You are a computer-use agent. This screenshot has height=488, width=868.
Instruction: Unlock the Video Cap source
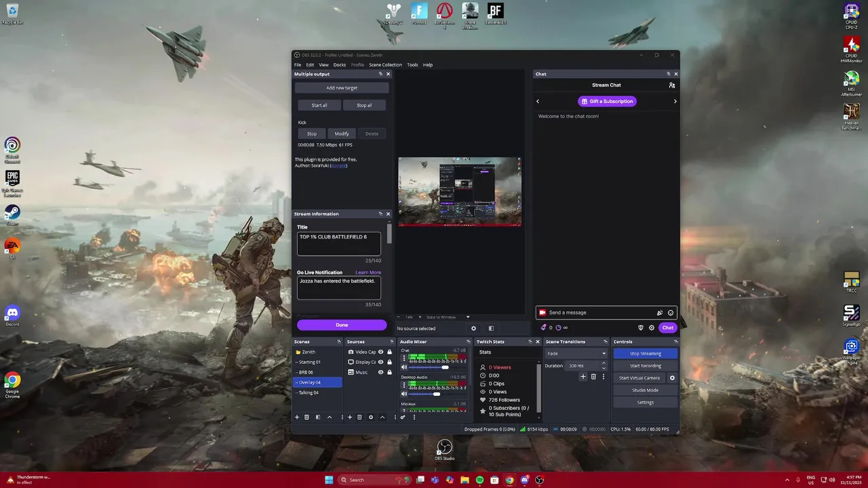(389, 352)
